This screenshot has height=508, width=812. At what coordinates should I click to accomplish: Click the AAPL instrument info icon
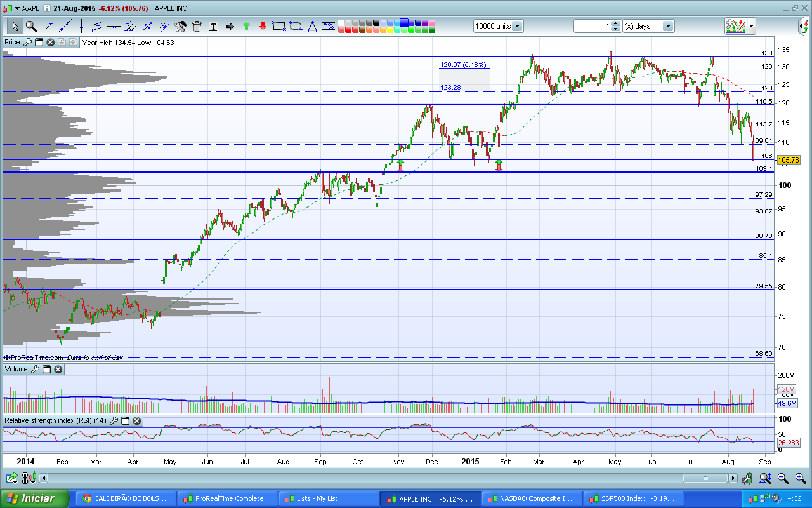(47, 8)
